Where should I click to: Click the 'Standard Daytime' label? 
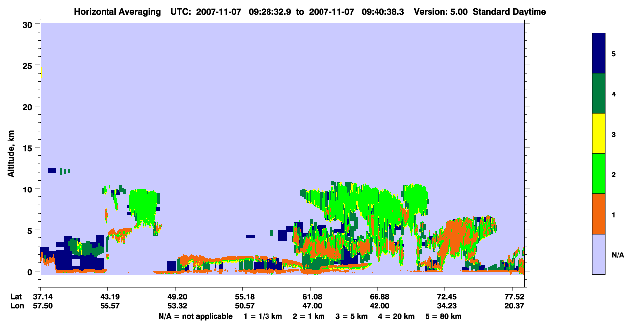509,12
